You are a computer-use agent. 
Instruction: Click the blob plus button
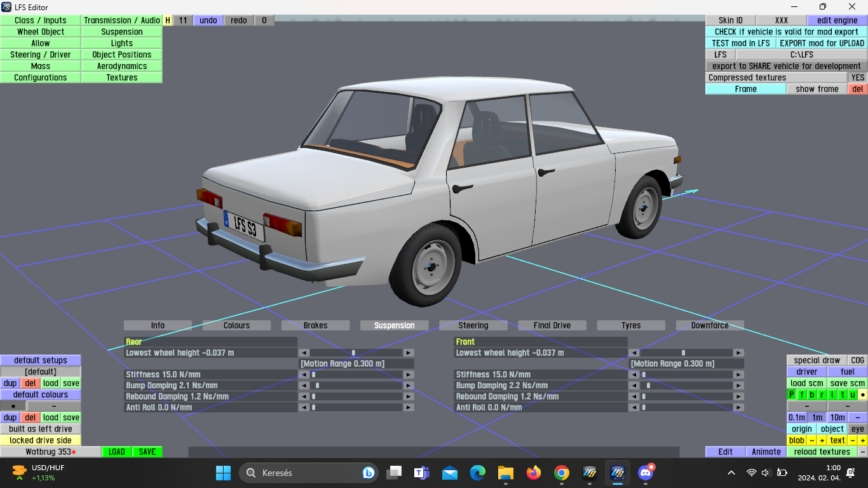(822, 440)
